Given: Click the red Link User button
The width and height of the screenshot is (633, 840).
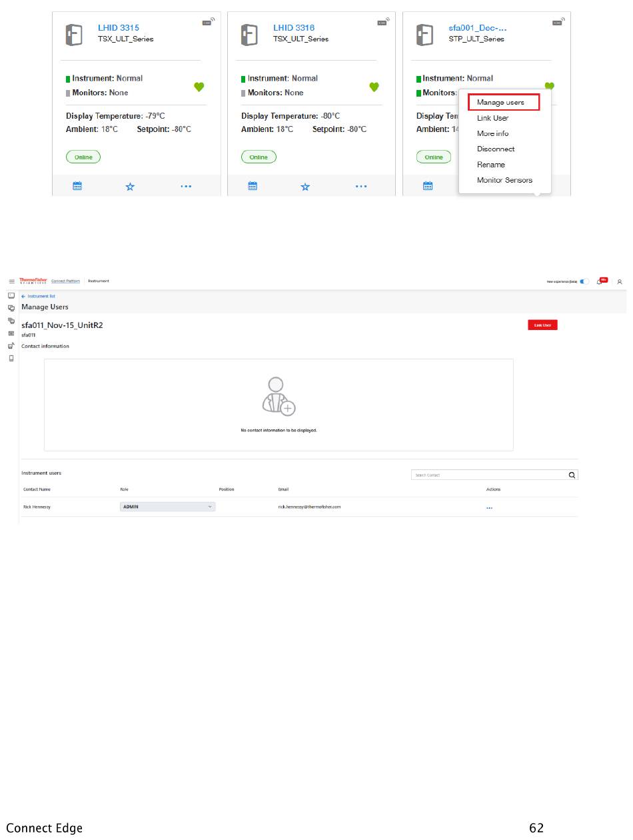Looking at the screenshot, I should point(542,325).
